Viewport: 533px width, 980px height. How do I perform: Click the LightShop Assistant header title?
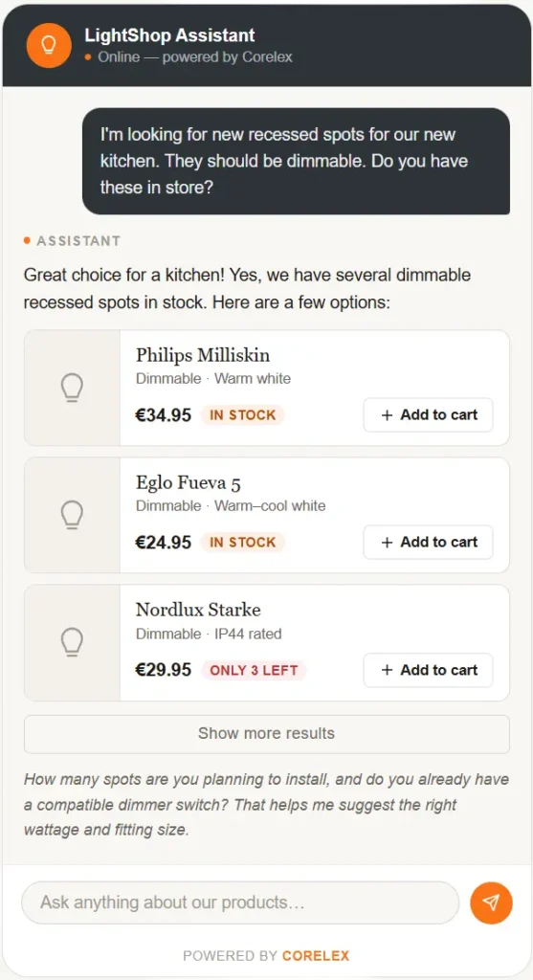click(170, 35)
